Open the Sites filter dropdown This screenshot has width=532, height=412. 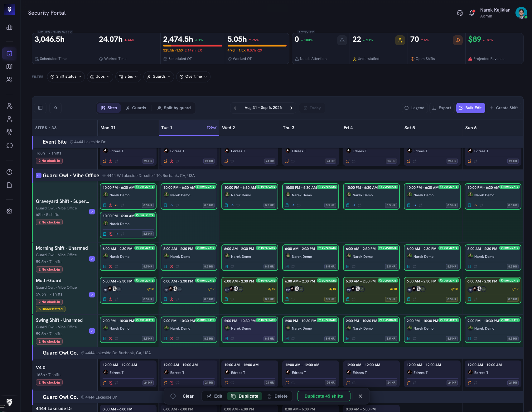point(128,76)
